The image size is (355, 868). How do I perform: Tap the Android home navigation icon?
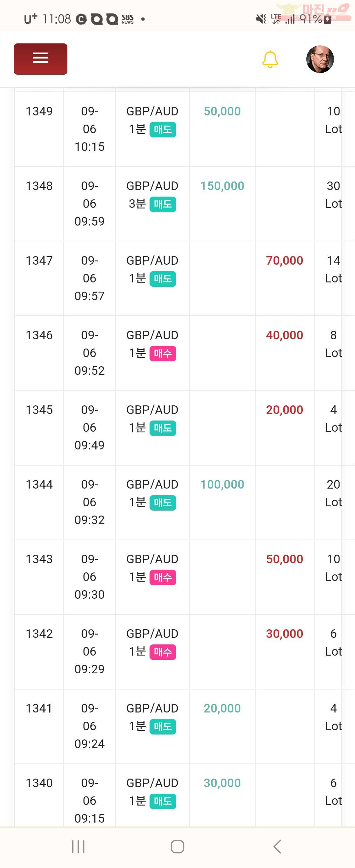(177, 846)
